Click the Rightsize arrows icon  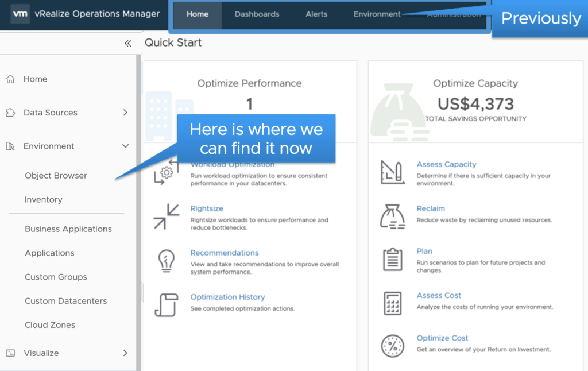166,217
